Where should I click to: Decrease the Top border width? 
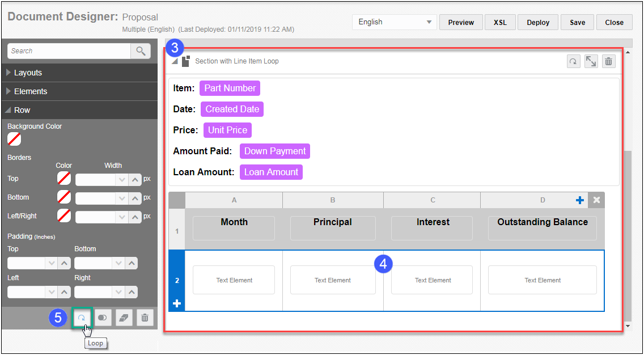point(122,180)
